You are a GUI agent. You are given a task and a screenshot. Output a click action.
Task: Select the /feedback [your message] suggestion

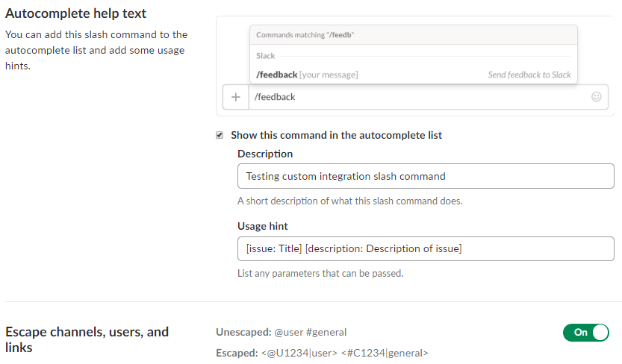pos(414,75)
